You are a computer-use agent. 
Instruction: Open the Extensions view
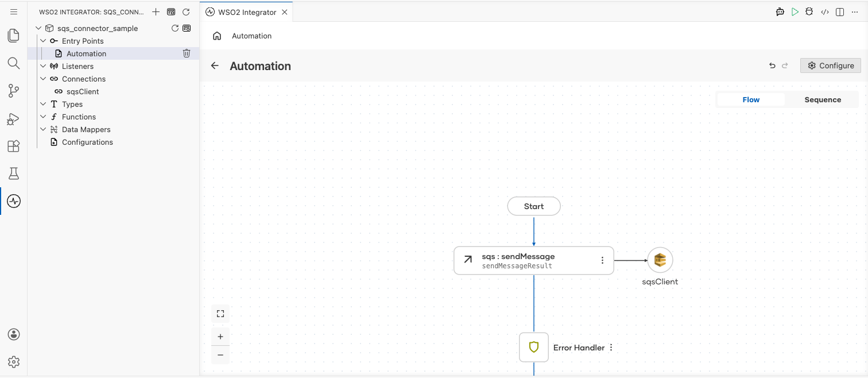tap(14, 146)
